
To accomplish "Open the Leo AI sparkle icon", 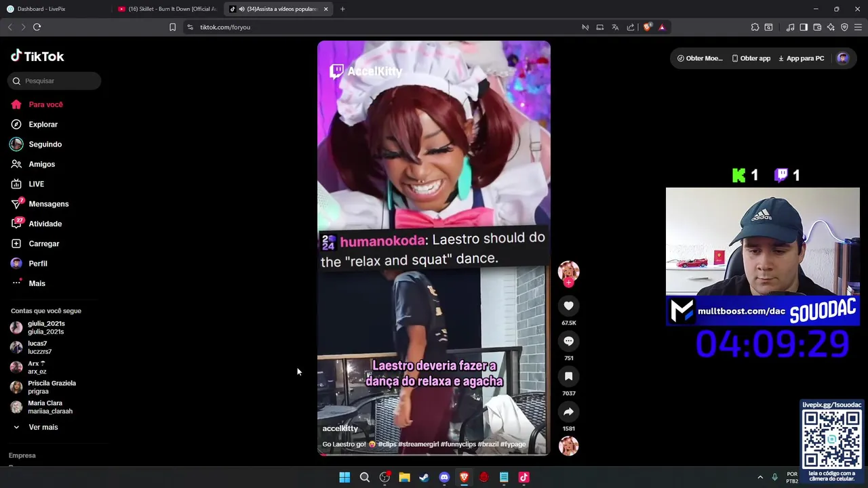I will 831,27.
